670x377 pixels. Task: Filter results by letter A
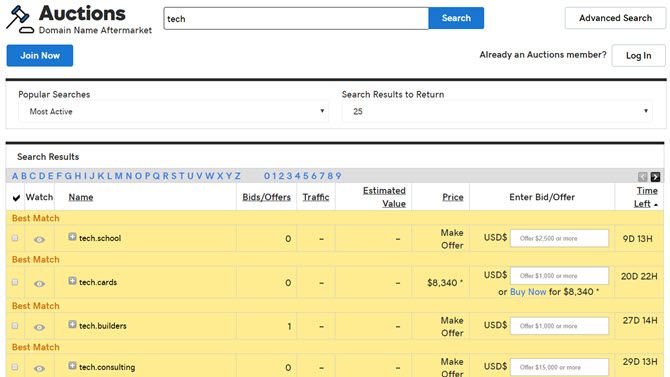(x=15, y=176)
